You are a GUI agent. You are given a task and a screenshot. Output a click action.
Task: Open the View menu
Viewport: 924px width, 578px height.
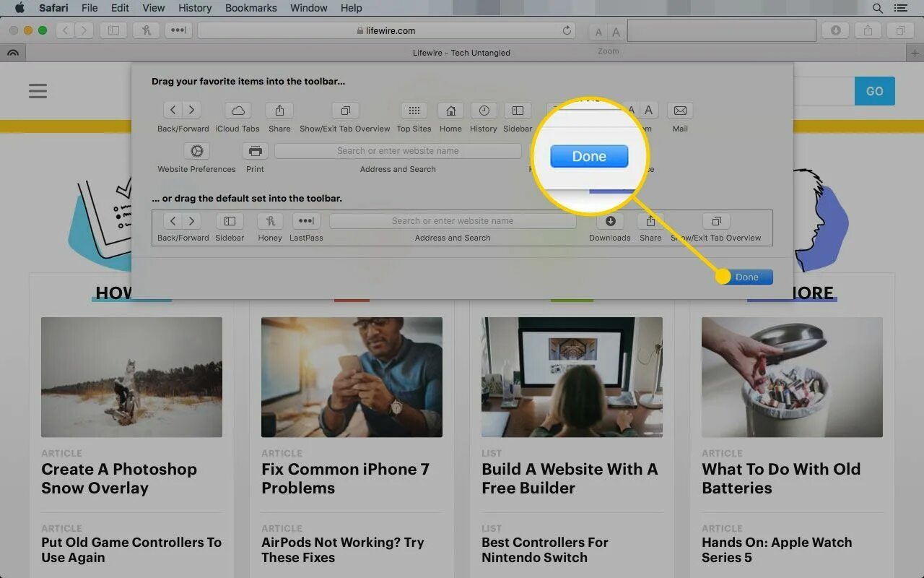click(154, 8)
